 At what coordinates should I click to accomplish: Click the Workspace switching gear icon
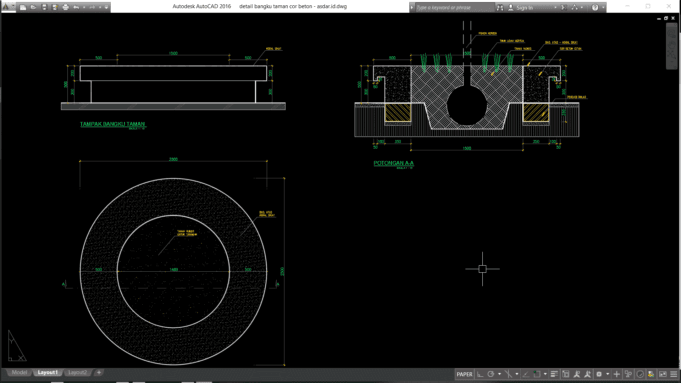click(x=599, y=374)
